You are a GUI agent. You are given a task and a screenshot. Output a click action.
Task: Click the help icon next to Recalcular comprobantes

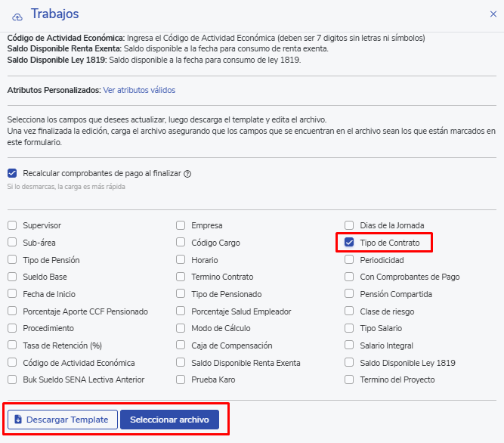click(x=187, y=173)
